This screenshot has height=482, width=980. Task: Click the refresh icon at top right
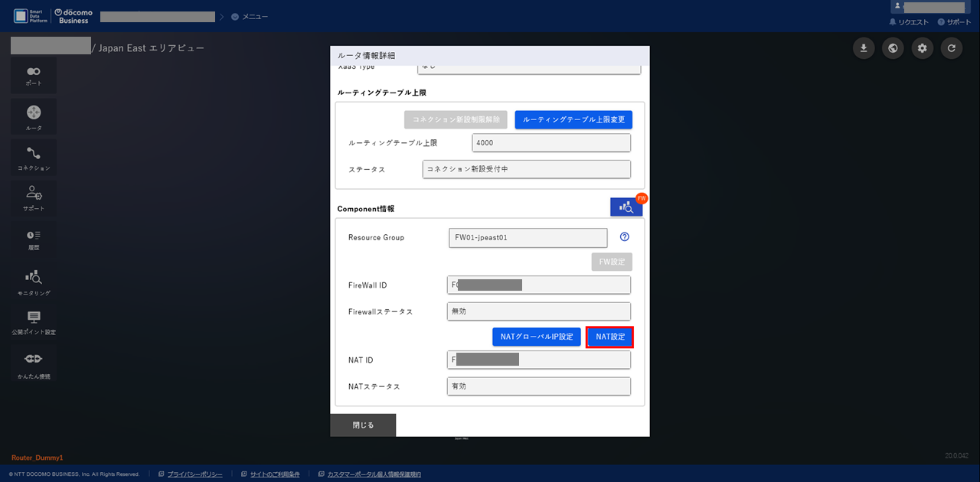951,48
